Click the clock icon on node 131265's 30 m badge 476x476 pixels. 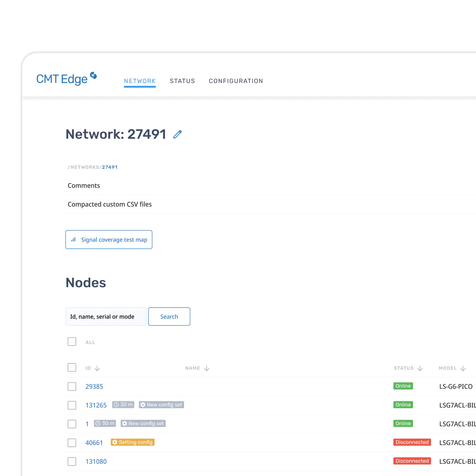click(x=117, y=404)
